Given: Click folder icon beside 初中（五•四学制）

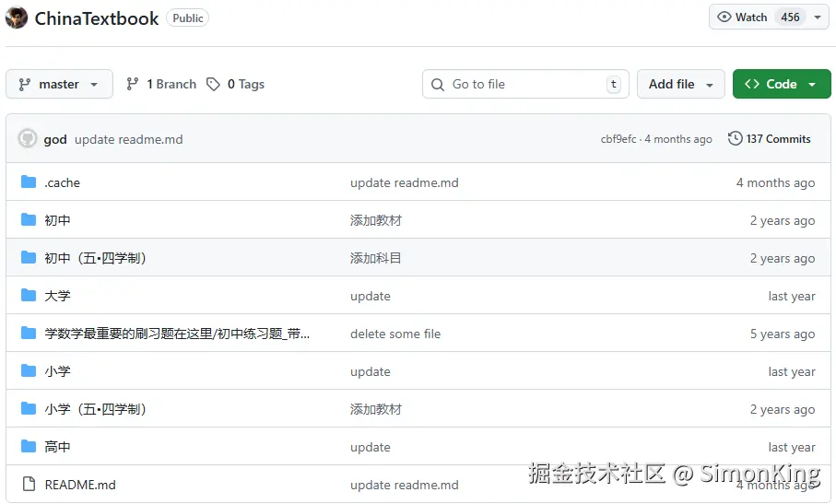Looking at the screenshot, I should (x=29, y=257).
